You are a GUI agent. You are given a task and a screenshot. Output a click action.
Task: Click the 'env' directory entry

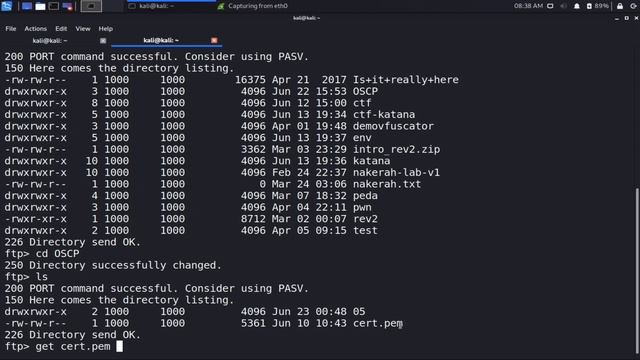pos(362,138)
